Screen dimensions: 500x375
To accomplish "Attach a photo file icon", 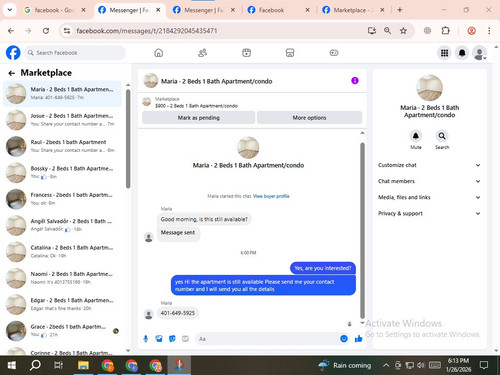I will pyautogui.click(x=159, y=339).
